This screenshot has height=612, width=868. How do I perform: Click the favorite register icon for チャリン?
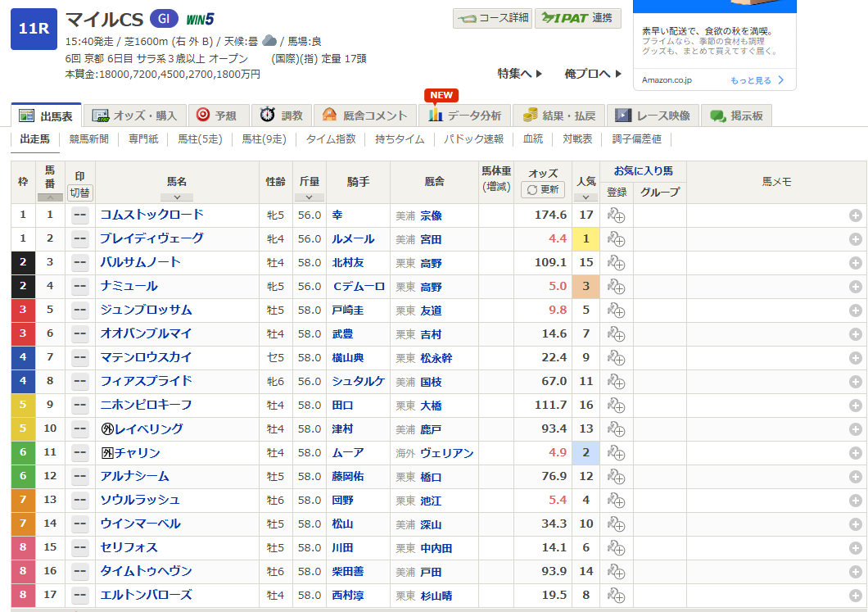coord(616,453)
